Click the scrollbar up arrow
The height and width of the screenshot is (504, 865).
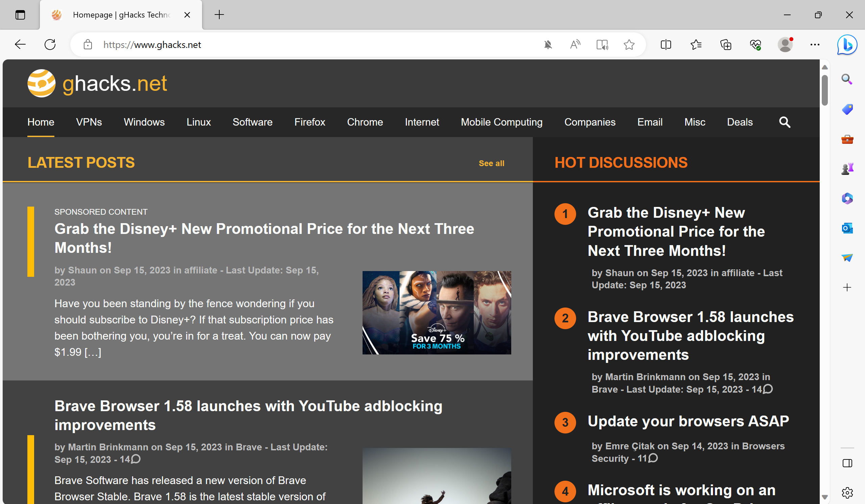point(824,68)
